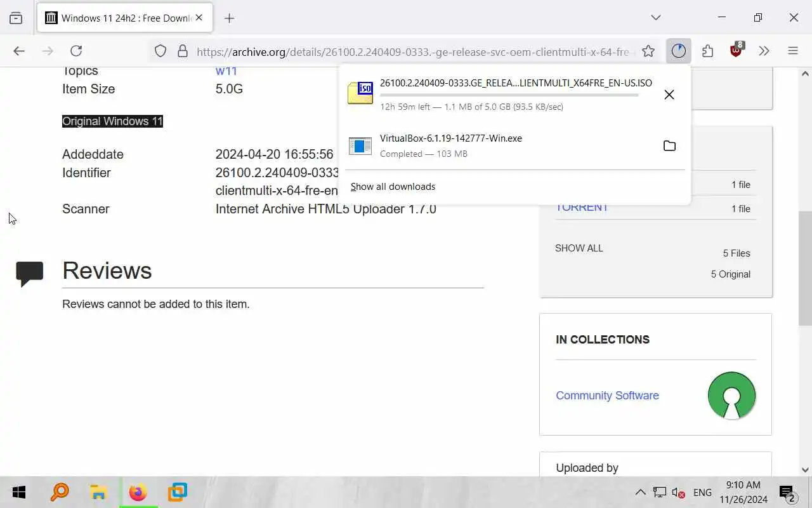Image resolution: width=812 pixels, height=508 pixels.
Task: Open a new tab with plus button
Action: (230, 18)
